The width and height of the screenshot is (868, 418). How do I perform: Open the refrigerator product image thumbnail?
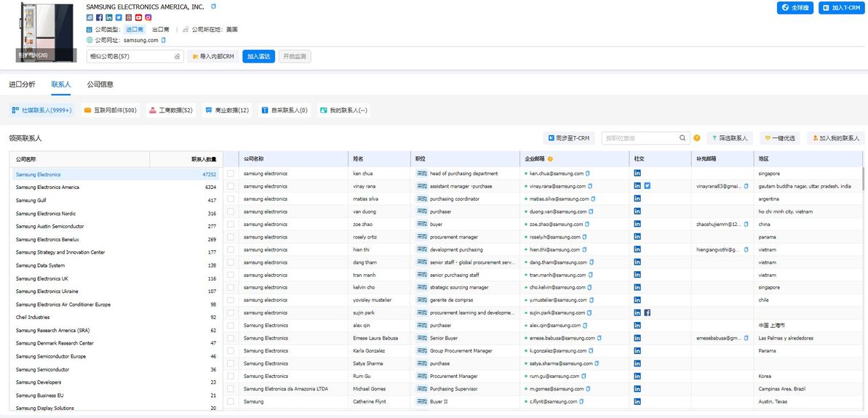[47, 31]
